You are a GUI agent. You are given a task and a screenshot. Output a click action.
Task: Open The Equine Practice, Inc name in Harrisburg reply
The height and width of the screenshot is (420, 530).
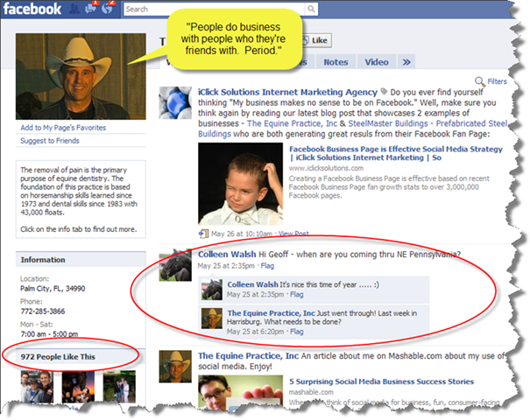271,313
